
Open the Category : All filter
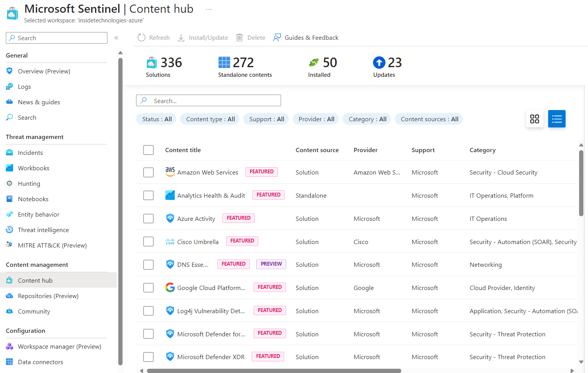367,119
